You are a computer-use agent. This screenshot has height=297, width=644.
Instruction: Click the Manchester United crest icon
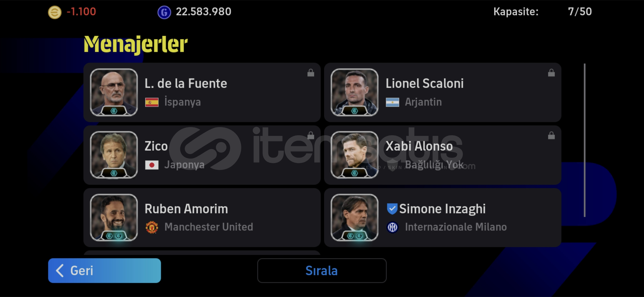click(x=152, y=227)
